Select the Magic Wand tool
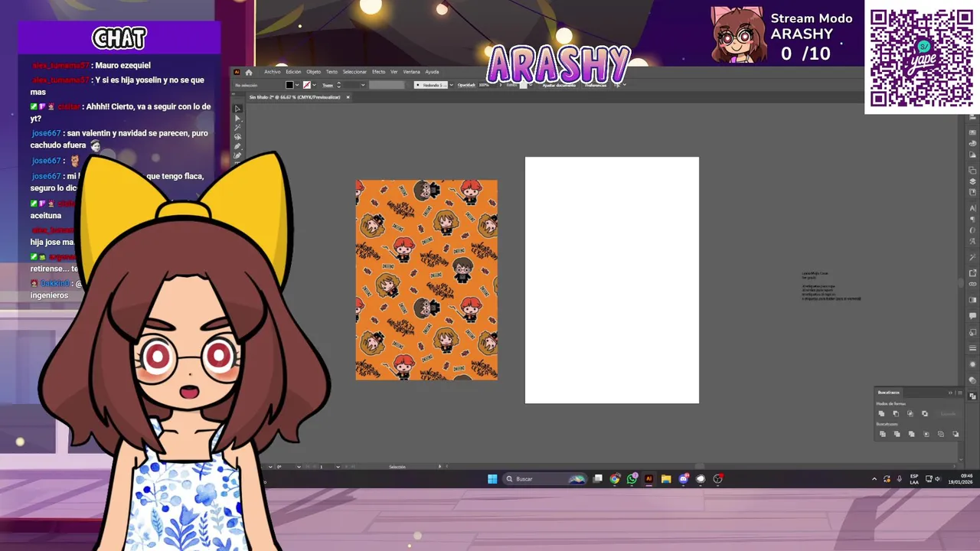 click(x=237, y=128)
